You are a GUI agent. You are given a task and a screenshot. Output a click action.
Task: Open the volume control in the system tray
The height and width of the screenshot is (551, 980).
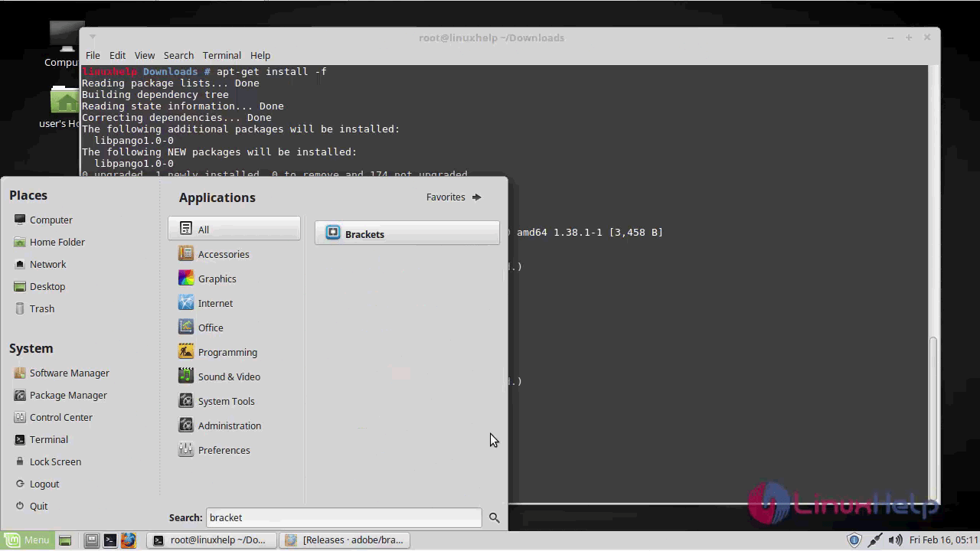[x=896, y=540]
